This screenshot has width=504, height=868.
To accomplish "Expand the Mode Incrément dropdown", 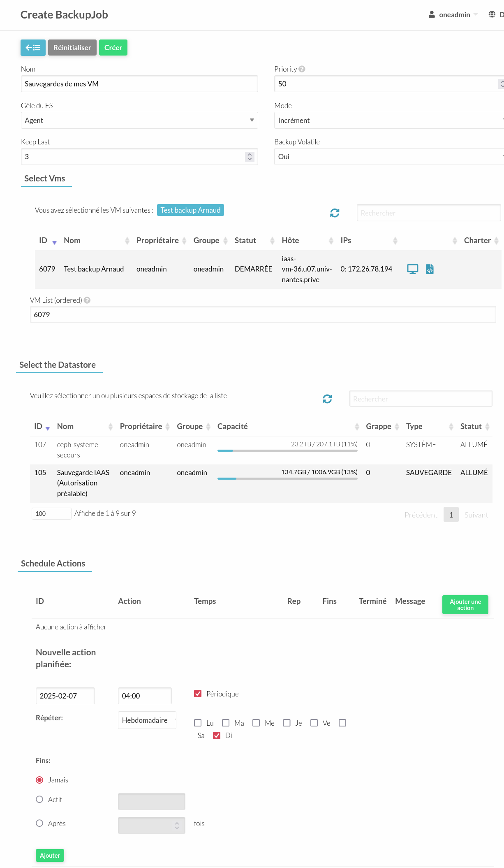I will coord(388,121).
